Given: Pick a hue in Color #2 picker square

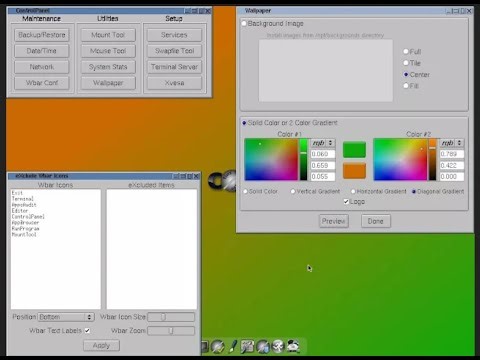Looking at the screenshot, I should [x=400, y=160].
